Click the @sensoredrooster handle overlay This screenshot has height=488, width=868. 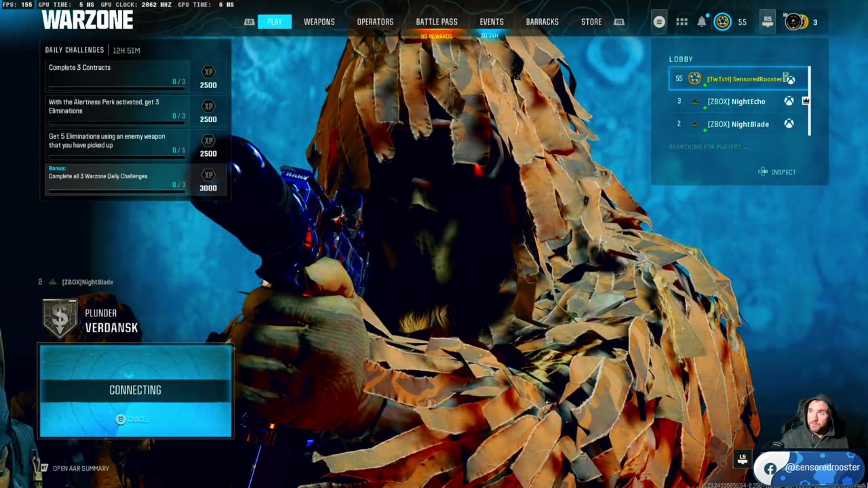coord(823,468)
